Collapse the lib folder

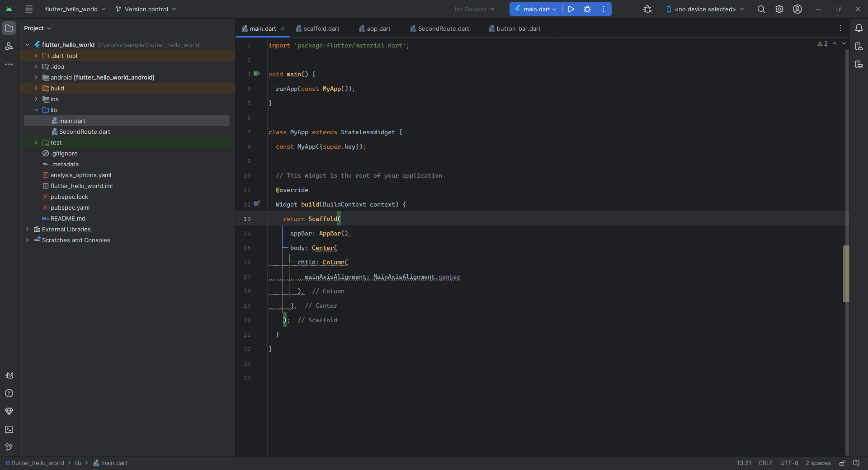(36, 110)
